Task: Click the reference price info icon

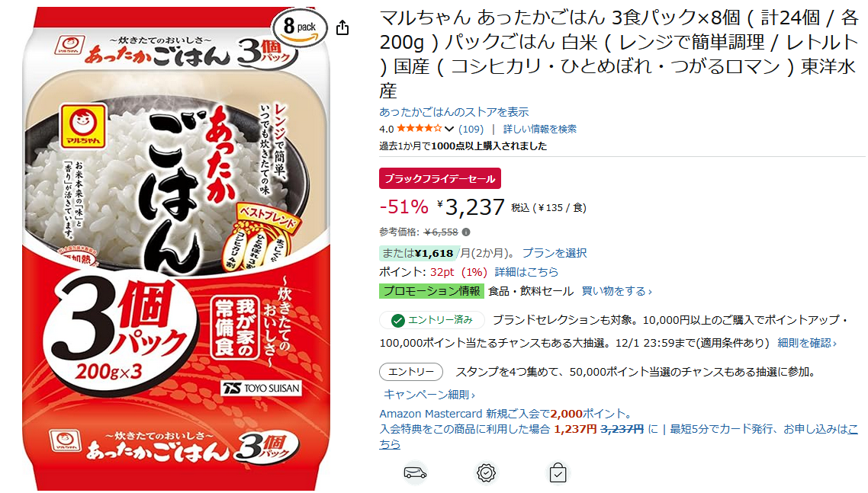Action: 466,232
